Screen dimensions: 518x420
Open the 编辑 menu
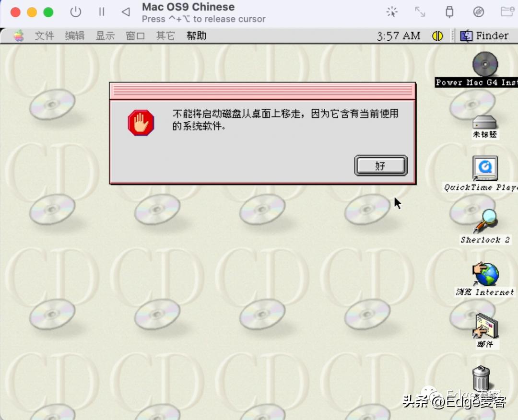(74, 35)
